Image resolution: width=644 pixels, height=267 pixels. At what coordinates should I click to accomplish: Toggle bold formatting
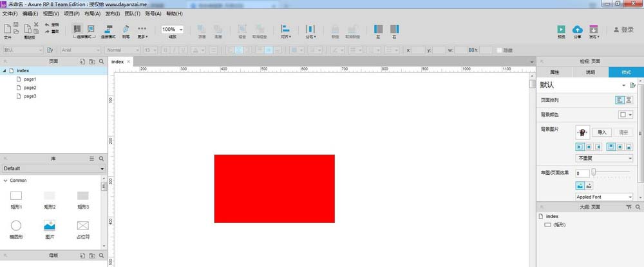pos(165,50)
